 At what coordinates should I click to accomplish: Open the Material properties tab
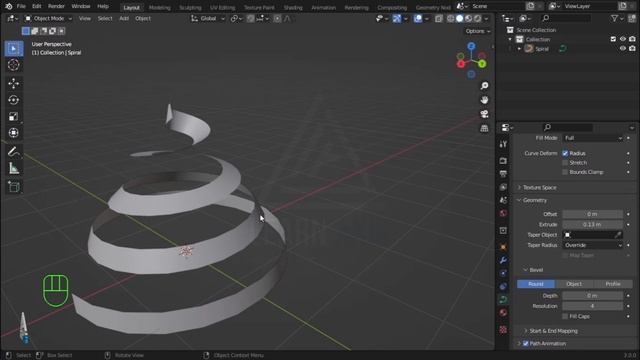click(503, 312)
